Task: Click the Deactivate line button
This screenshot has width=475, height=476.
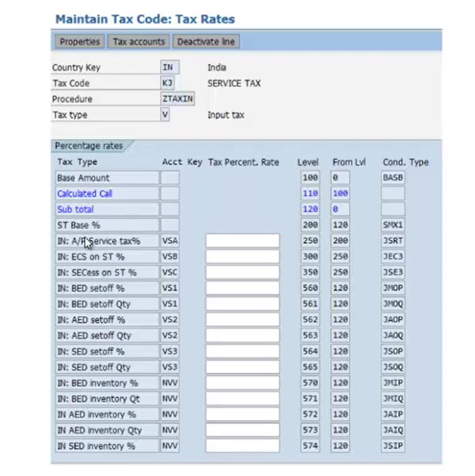Action: [x=206, y=42]
